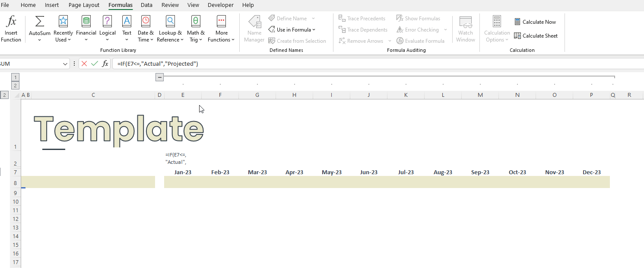Open Lookup & Reference functions
Viewport: 644px width, 268px height.
(170, 28)
